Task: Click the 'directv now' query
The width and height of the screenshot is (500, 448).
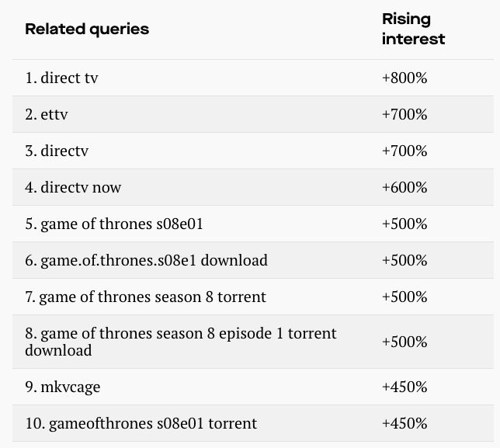Action: tap(73, 187)
